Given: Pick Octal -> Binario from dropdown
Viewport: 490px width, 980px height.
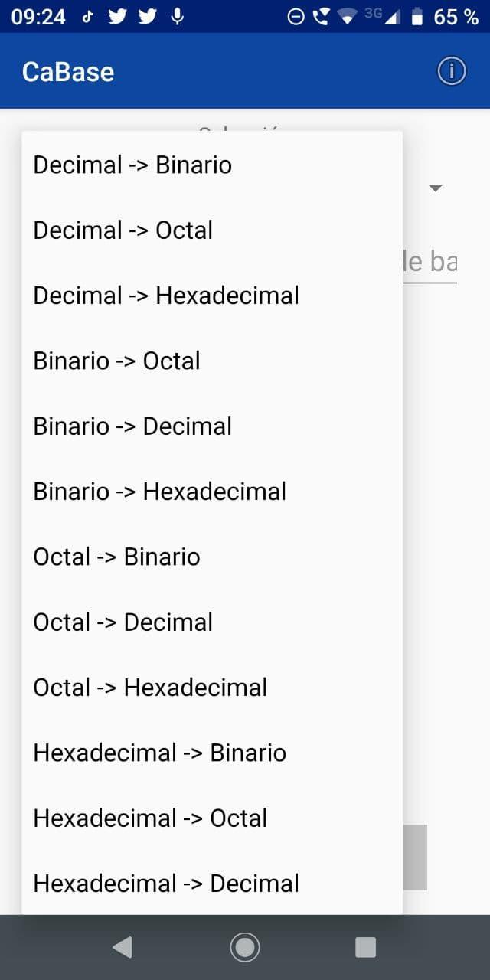Looking at the screenshot, I should (116, 557).
